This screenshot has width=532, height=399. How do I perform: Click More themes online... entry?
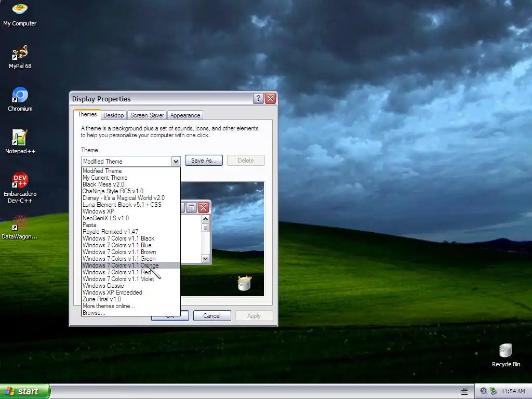130,306
